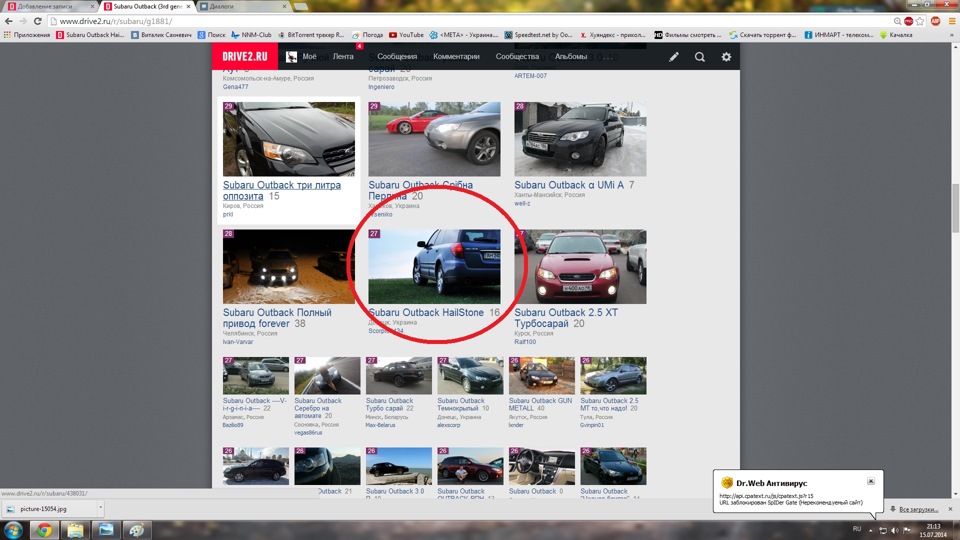Screen dimensions: 960x540
Task: Close the Subaru Outback browser tab
Action: click(x=188, y=6)
